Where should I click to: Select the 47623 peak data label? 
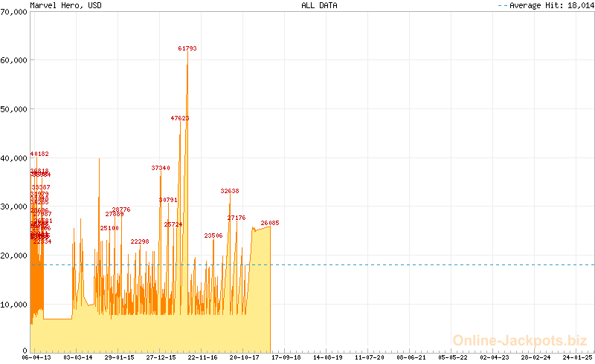(x=180, y=118)
